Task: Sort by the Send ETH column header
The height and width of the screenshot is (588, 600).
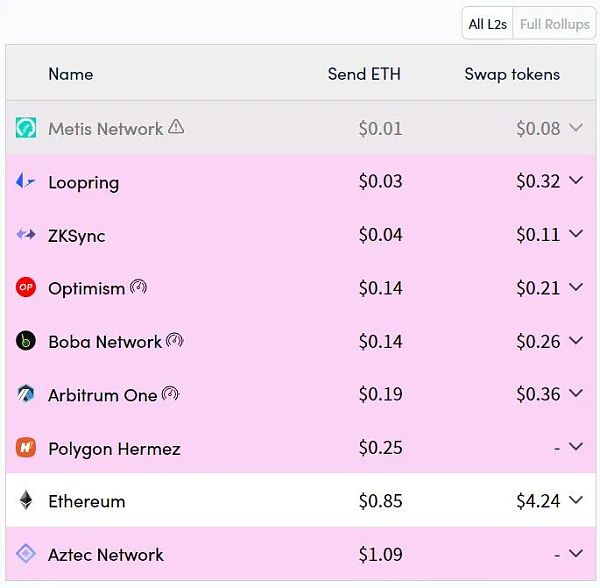Action: pos(364,74)
